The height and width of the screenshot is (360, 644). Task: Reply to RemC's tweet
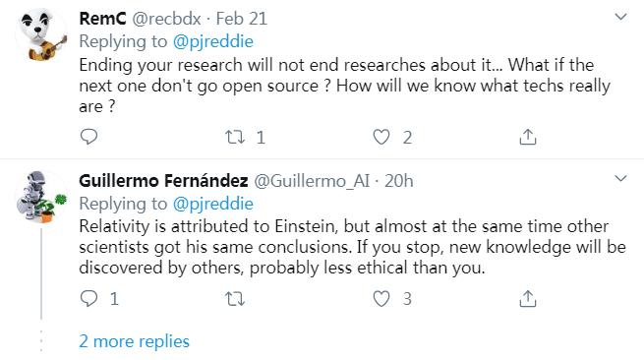pyautogui.click(x=88, y=137)
